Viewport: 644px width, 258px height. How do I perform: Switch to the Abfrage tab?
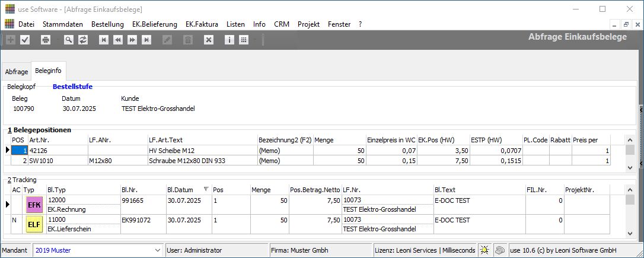pos(17,71)
